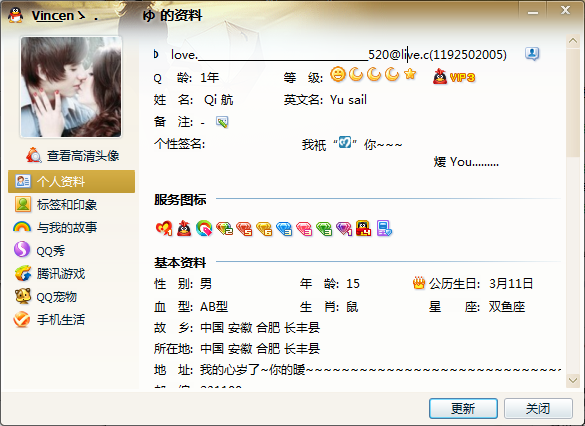
Task: Click the 关闭 button
Action: [538, 408]
